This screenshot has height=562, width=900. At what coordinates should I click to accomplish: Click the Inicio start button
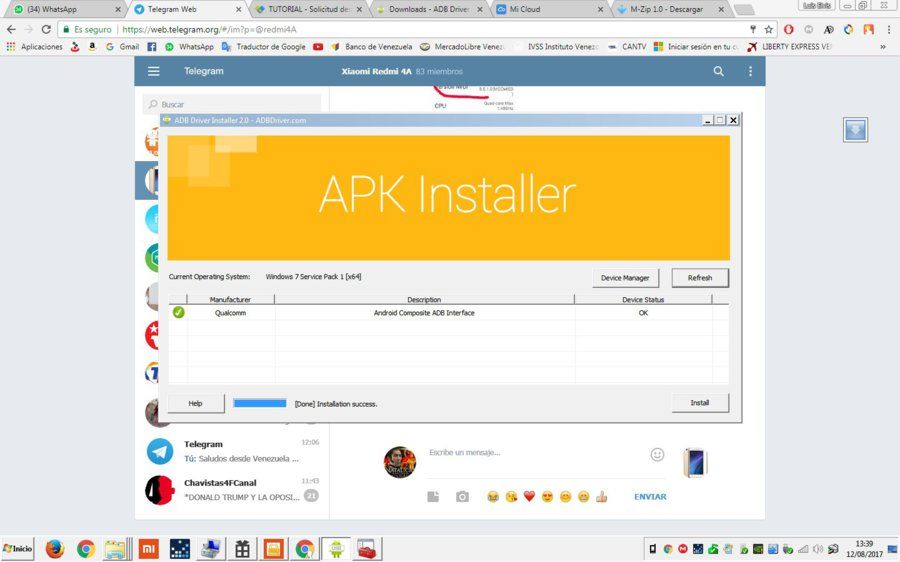pyautogui.click(x=18, y=549)
